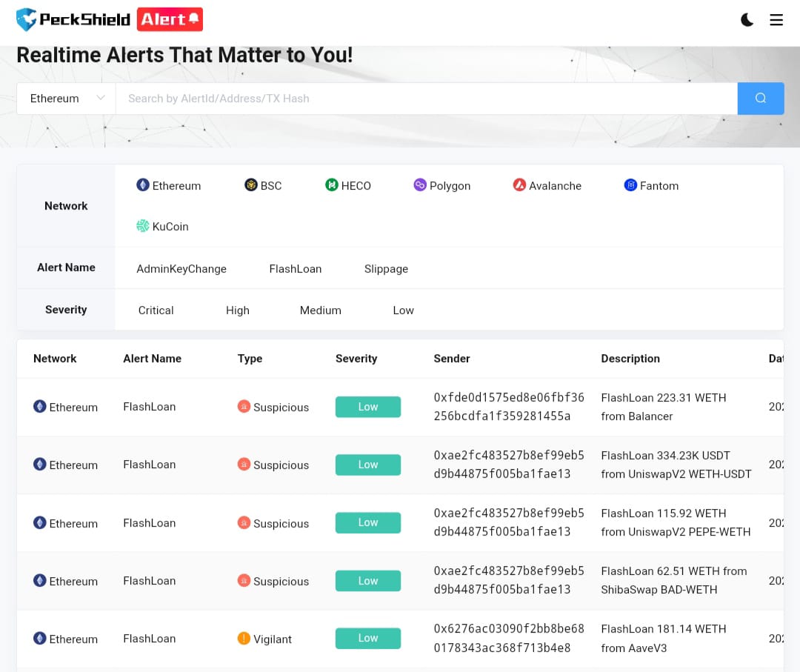Select High severity filter
Screen dimensions: 800x672
237,310
